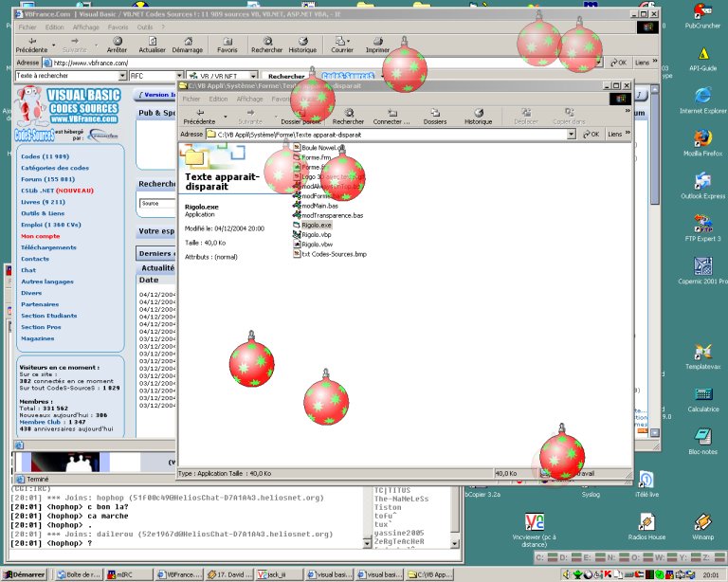Screen dimensions: 728x582
Task: Click the Dossiers toolbar icon in Explorer
Action: 435,117
